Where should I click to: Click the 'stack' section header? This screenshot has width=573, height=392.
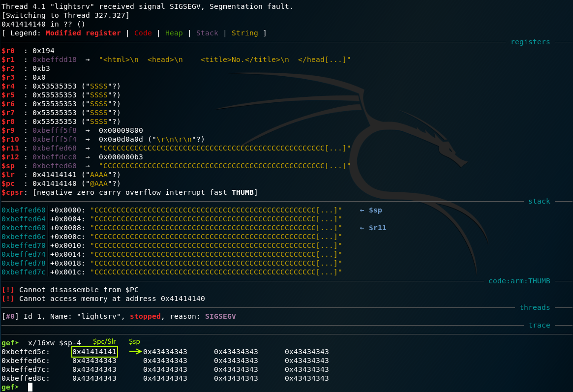pos(539,201)
